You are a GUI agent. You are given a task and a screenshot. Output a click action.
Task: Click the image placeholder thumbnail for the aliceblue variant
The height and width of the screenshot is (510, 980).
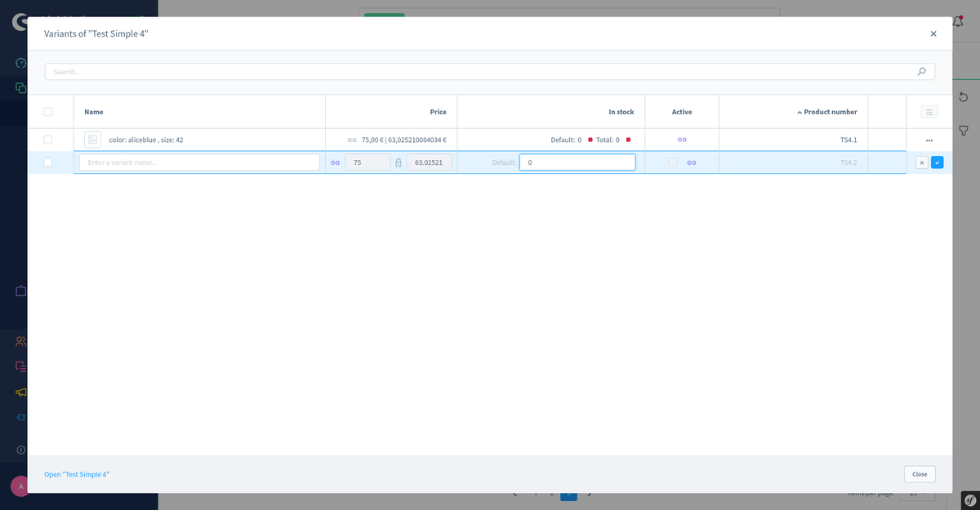coord(92,140)
